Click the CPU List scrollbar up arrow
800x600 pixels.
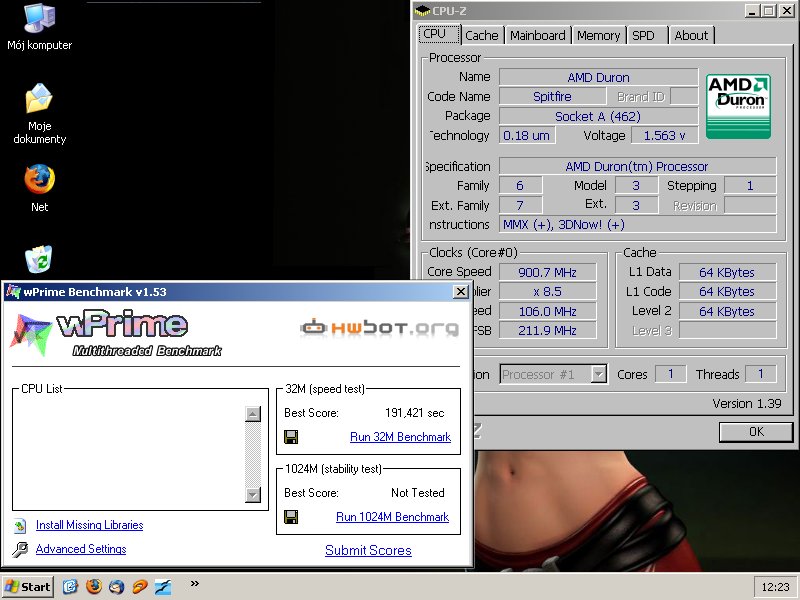pos(253,414)
